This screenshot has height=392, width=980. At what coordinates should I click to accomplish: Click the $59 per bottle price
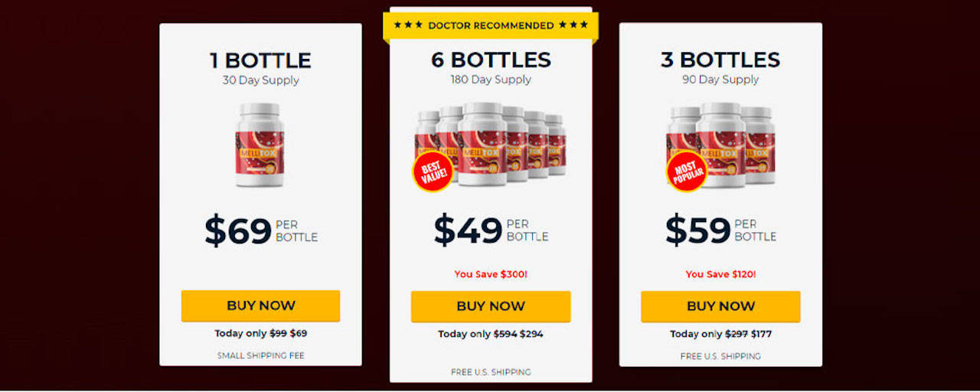[x=720, y=230]
